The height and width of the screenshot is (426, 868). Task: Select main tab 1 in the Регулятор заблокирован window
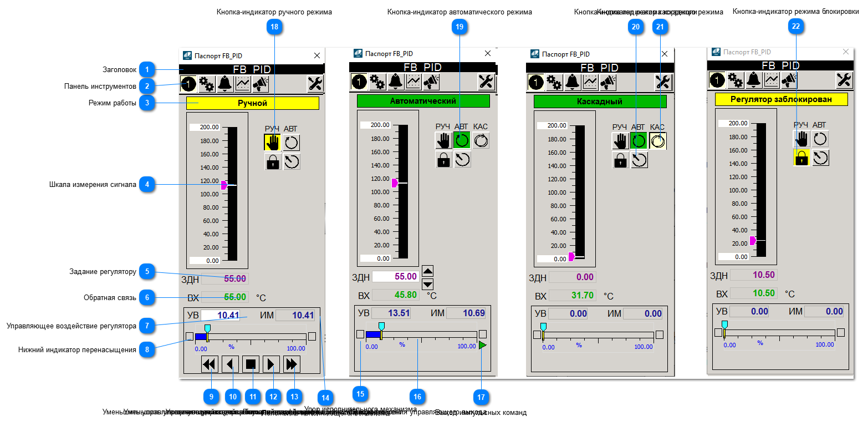coord(717,80)
